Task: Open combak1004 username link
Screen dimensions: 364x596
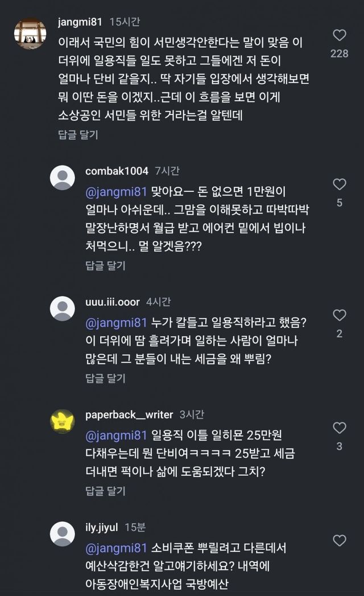Action: 117,171
